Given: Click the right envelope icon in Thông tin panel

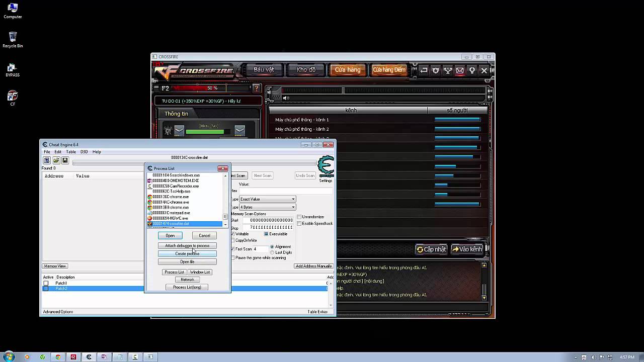Looking at the screenshot, I should click(239, 131).
